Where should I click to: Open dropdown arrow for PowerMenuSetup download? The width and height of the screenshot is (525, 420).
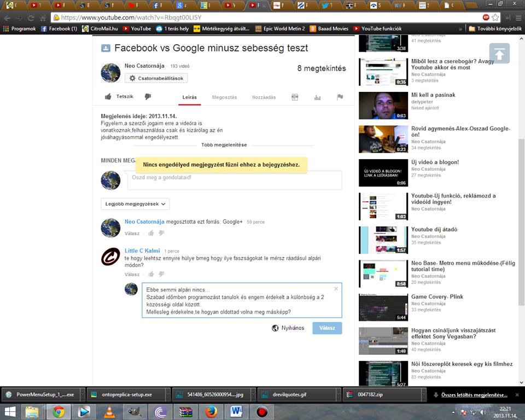click(83, 394)
